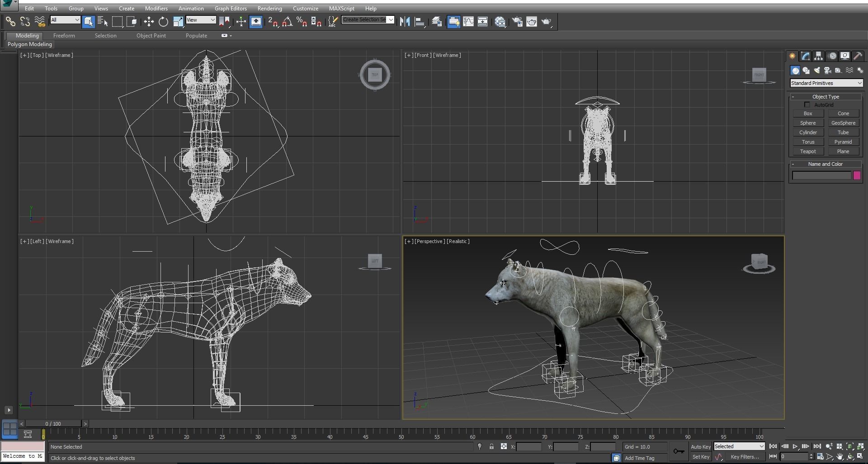Click the Mirror tool icon
Image resolution: width=868 pixels, height=464 pixels.
pos(405,21)
